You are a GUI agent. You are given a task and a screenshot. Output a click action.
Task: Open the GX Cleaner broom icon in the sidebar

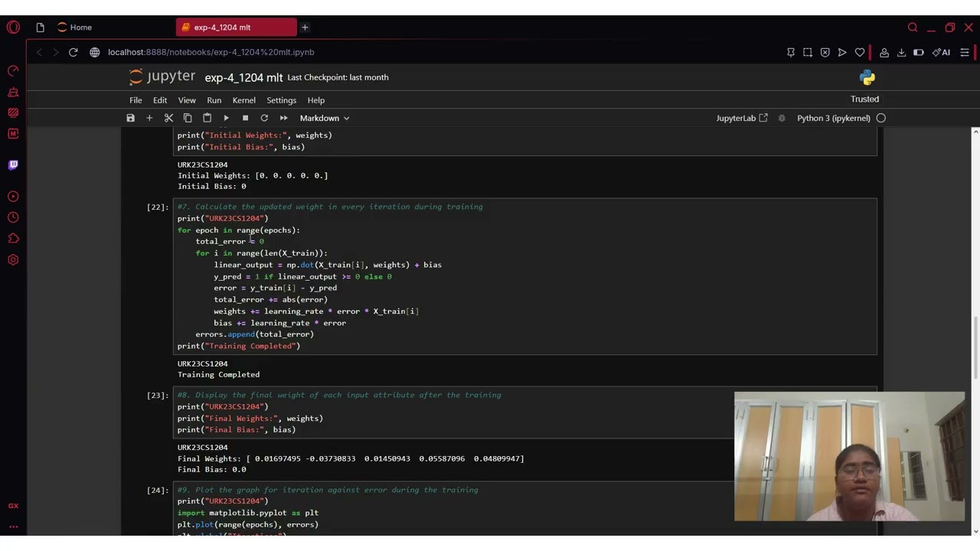(x=13, y=92)
